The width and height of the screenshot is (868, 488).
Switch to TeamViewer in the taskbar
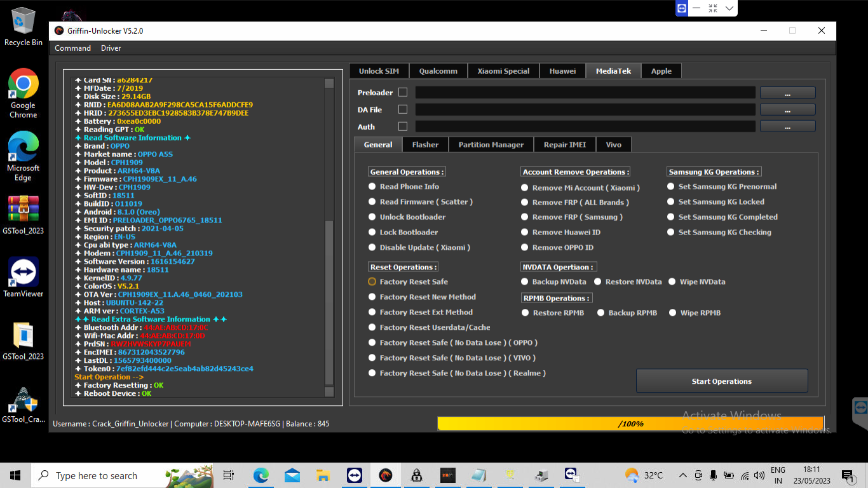pyautogui.click(x=354, y=475)
